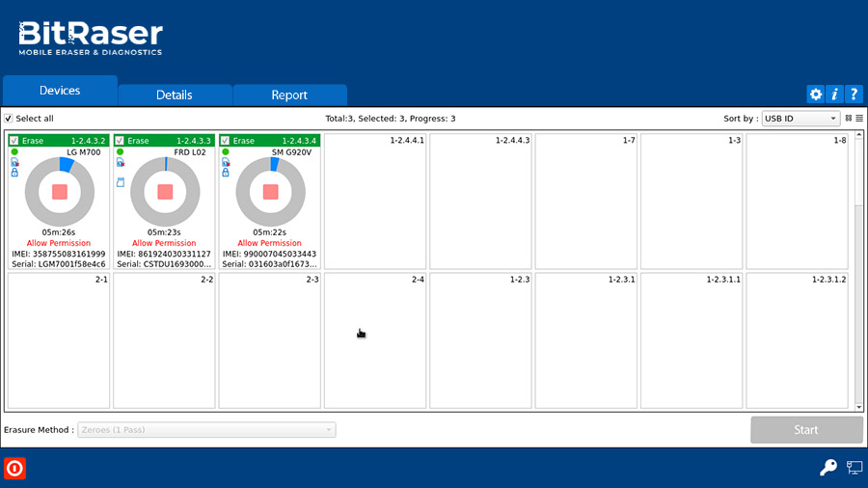Click the SM G920V green status dot
The width and height of the screenshot is (868, 488).
[226, 151]
